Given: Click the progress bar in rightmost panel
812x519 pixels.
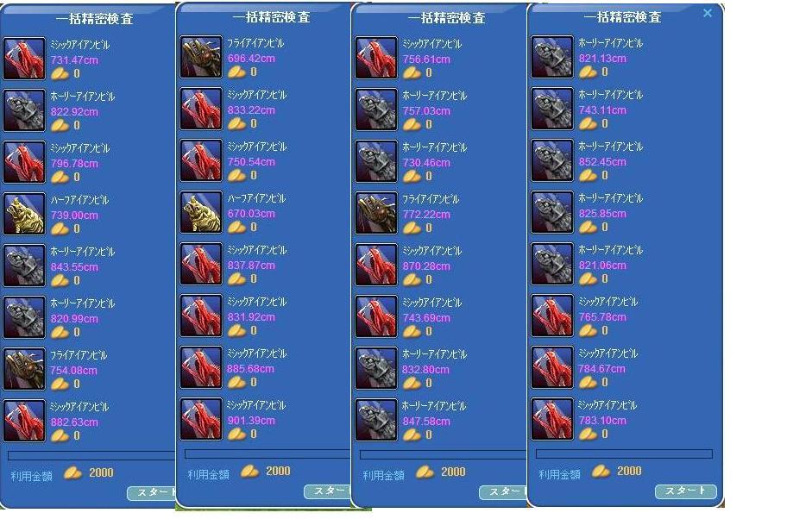Looking at the screenshot, I should pyautogui.click(x=624, y=453).
